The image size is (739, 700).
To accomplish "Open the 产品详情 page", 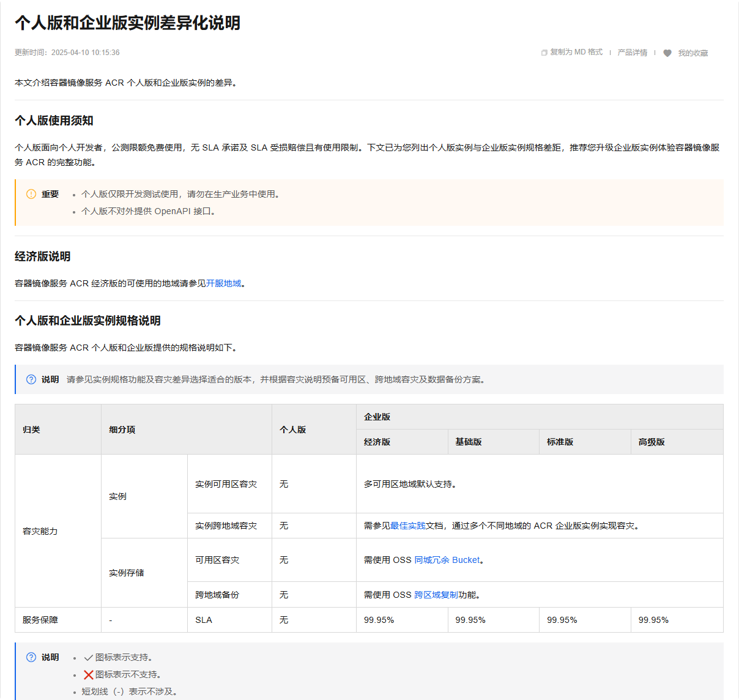I will (x=632, y=53).
